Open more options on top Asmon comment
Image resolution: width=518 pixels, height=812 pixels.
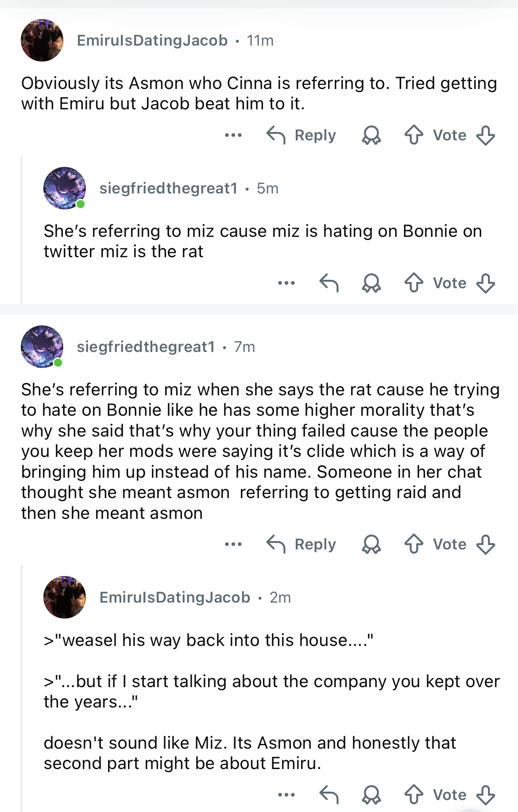tap(233, 135)
